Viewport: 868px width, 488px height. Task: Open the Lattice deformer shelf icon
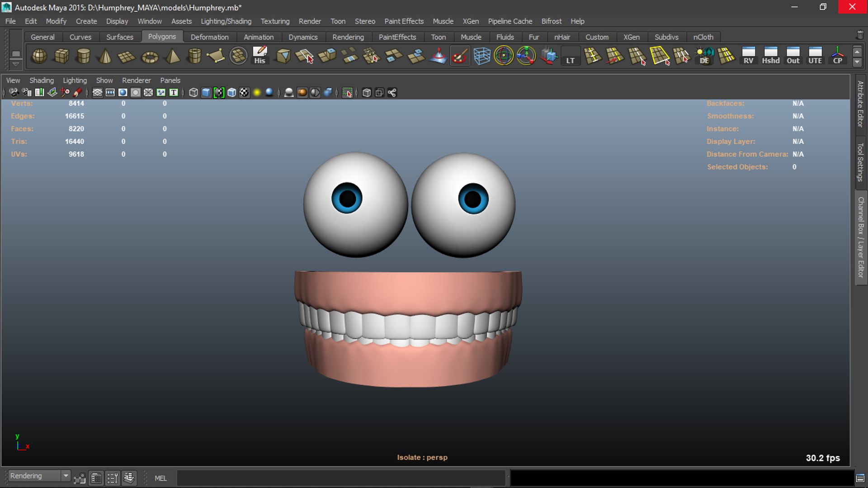coord(482,56)
